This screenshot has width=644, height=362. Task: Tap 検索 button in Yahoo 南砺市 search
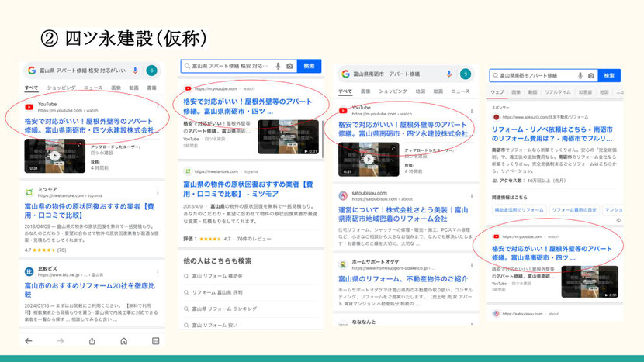pyautogui.click(x=609, y=75)
